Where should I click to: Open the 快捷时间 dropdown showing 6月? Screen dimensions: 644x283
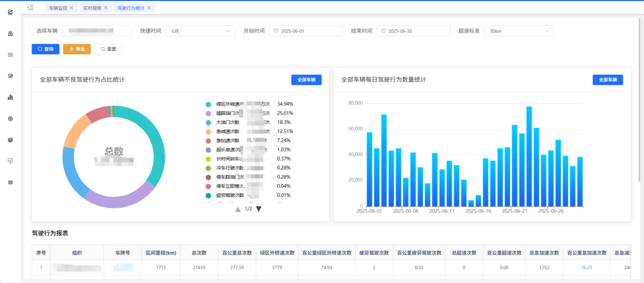pos(200,31)
